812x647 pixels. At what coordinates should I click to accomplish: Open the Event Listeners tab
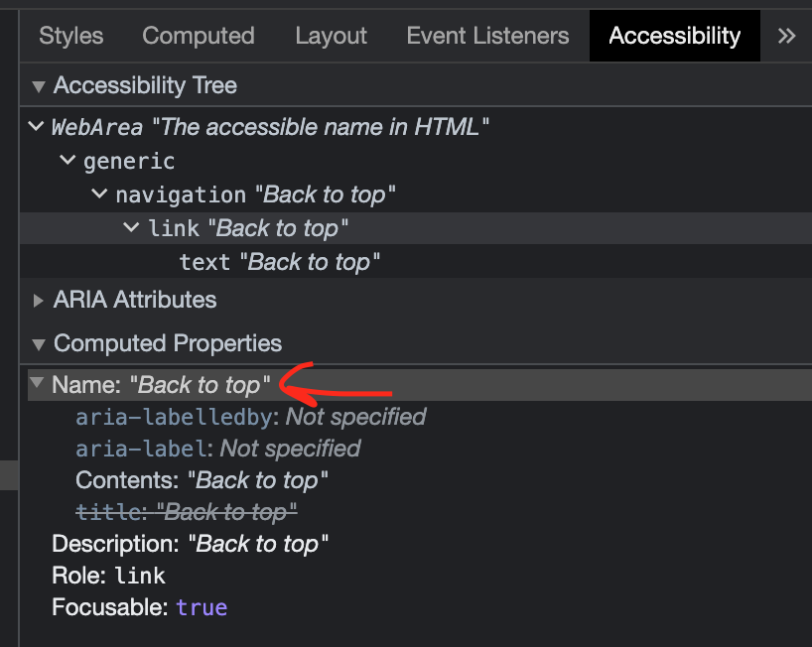487,37
